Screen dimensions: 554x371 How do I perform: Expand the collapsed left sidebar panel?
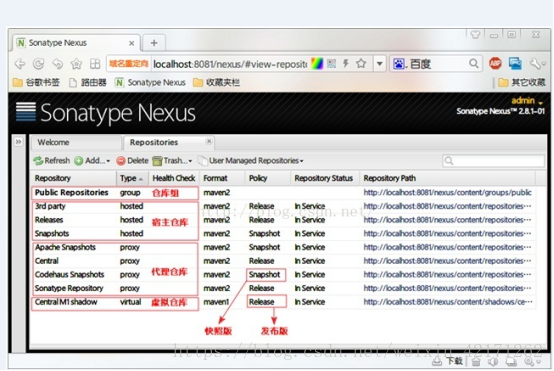[18, 142]
